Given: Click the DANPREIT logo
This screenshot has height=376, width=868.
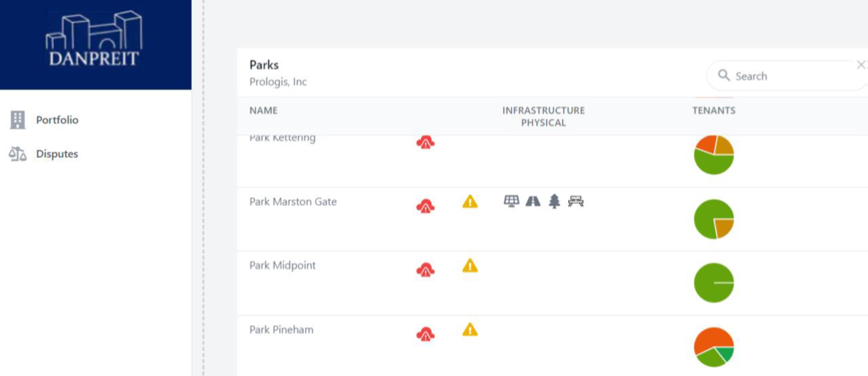Looking at the screenshot, I should click(94, 39).
